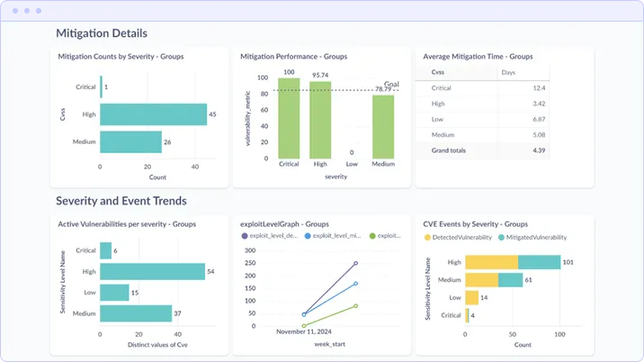Click the Days column header
This screenshot has width=644, height=362.
point(508,72)
